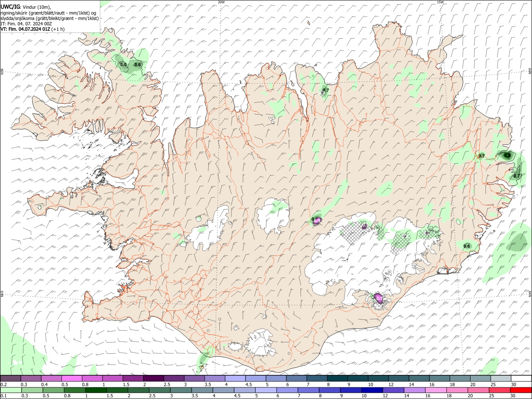532x399 pixels.
Task: Click the darkest purple swatch above upper-scale 2
Action: pos(153,378)
